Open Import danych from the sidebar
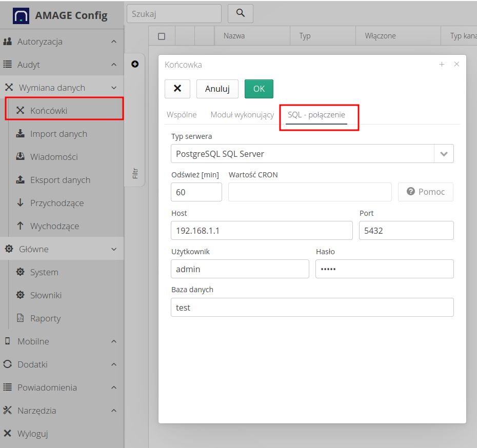 pyautogui.click(x=58, y=134)
